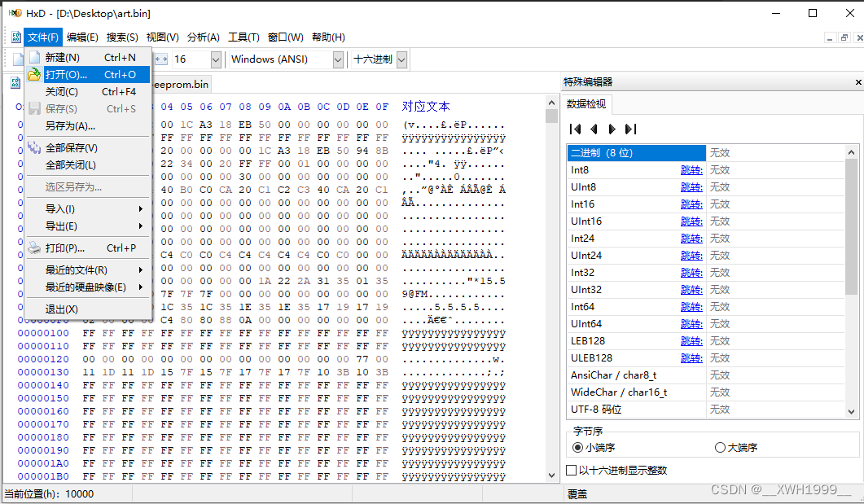The height and width of the screenshot is (504, 864).
Task: Open the bytes-per-row dropdown showing 16
Action: [216, 59]
